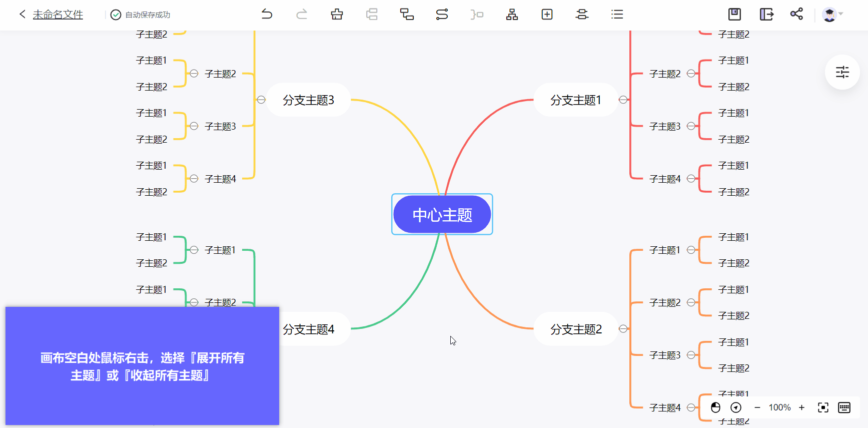The width and height of the screenshot is (868, 428).
Task: Click the back arrow beside 未命名文件
Action: 22,15
